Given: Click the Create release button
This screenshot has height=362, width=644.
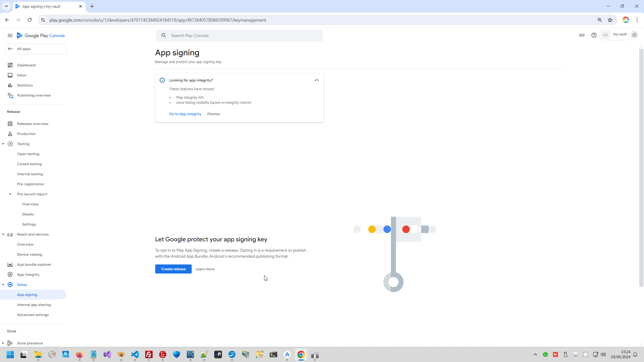Looking at the screenshot, I should coord(173,269).
